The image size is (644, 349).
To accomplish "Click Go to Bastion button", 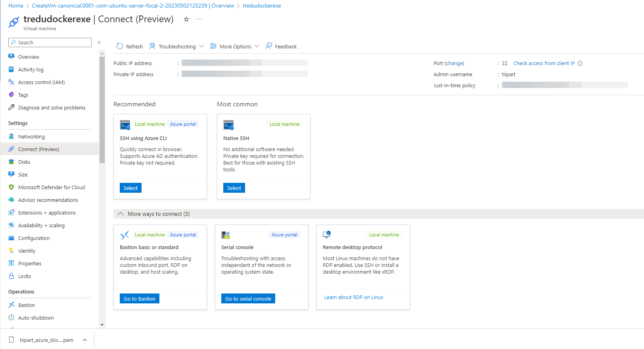I will 140,299.
